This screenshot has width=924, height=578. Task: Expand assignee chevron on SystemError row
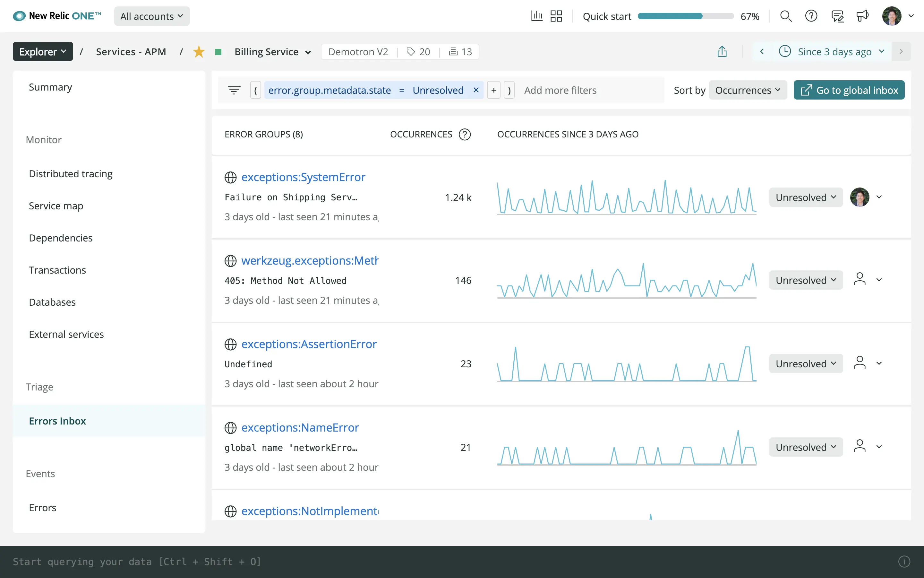point(879,197)
